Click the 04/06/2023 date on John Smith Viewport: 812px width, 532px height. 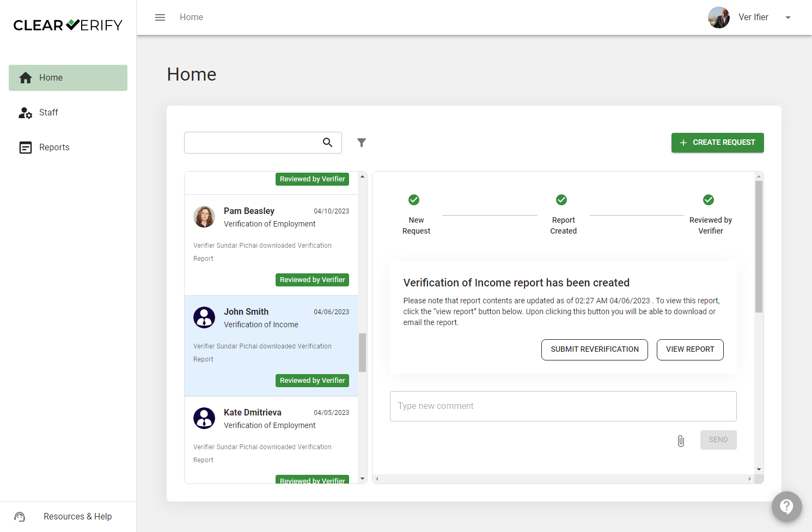coord(331,312)
